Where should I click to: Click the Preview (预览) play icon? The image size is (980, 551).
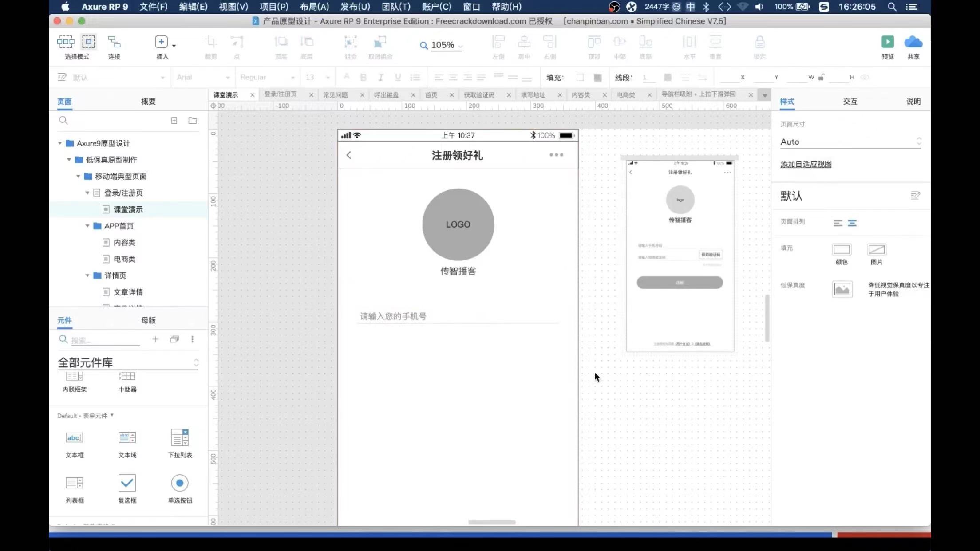[887, 42]
